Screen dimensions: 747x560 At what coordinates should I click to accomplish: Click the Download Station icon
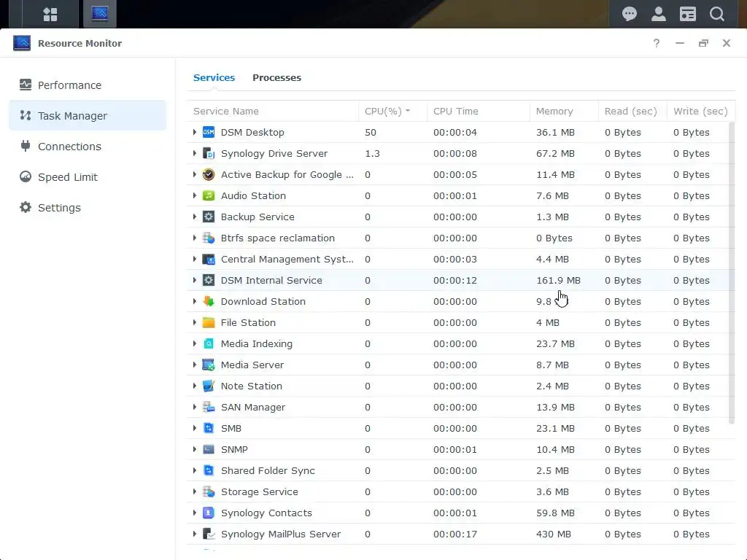[209, 301]
